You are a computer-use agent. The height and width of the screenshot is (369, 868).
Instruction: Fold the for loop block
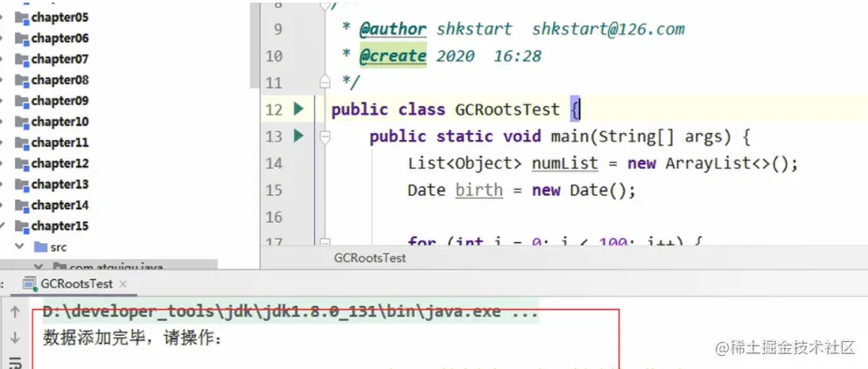pyautogui.click(x=325, y=241)
